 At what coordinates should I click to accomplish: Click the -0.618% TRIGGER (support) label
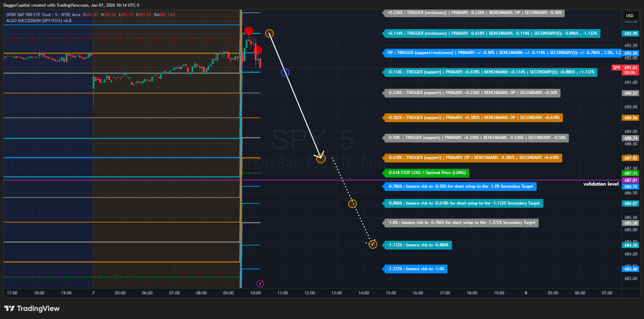pyautogui.click(x=473, y=158)
